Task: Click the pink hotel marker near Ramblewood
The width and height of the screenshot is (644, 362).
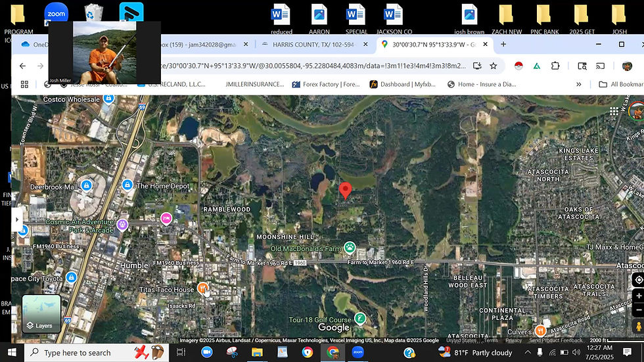Action: coord(166,218)
